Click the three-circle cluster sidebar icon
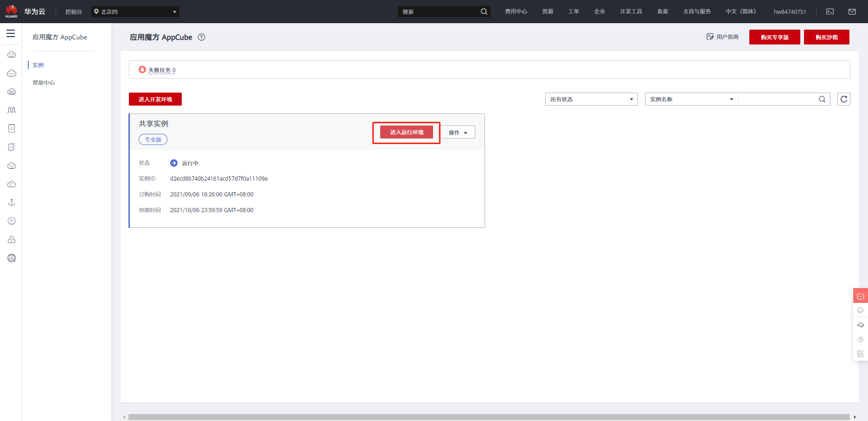 (x=12, y=239)
